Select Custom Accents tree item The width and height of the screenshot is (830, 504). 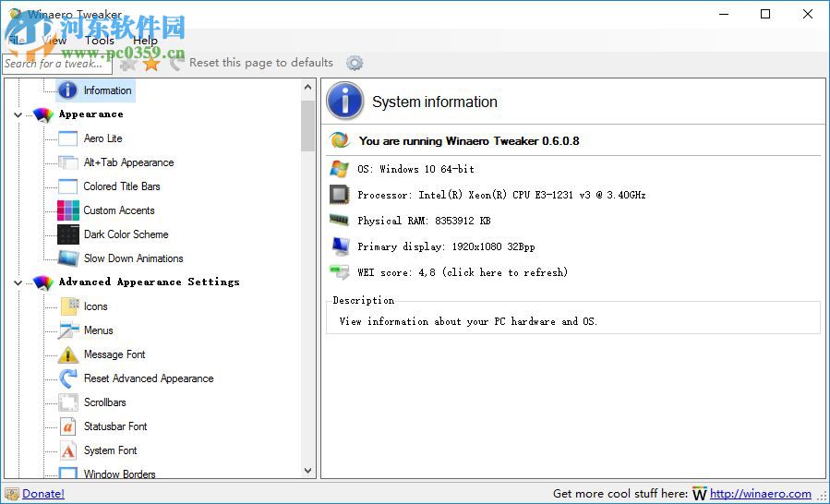click(x=119, y=210)
